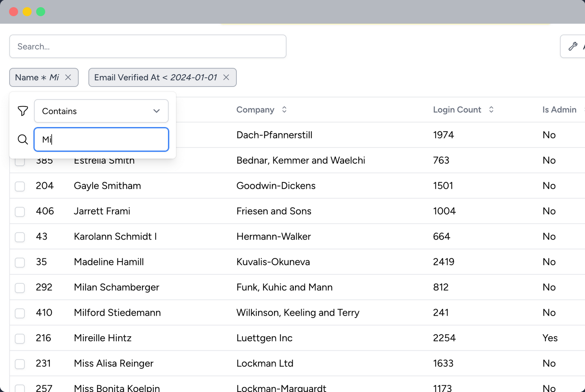The height and width of the screenshot is (392, 585).
Task: Select the checkbox for Miss Alisa Reinger
Action: point(20,364)
